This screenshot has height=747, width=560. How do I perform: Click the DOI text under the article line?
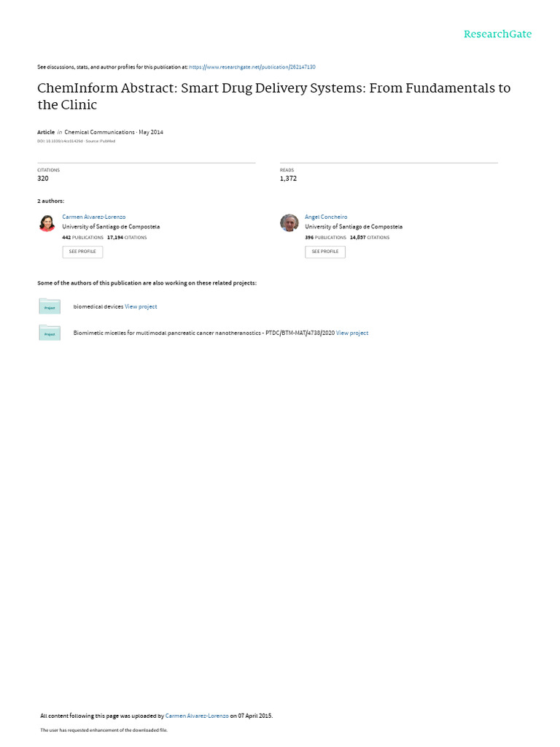(x=60, y=141)
